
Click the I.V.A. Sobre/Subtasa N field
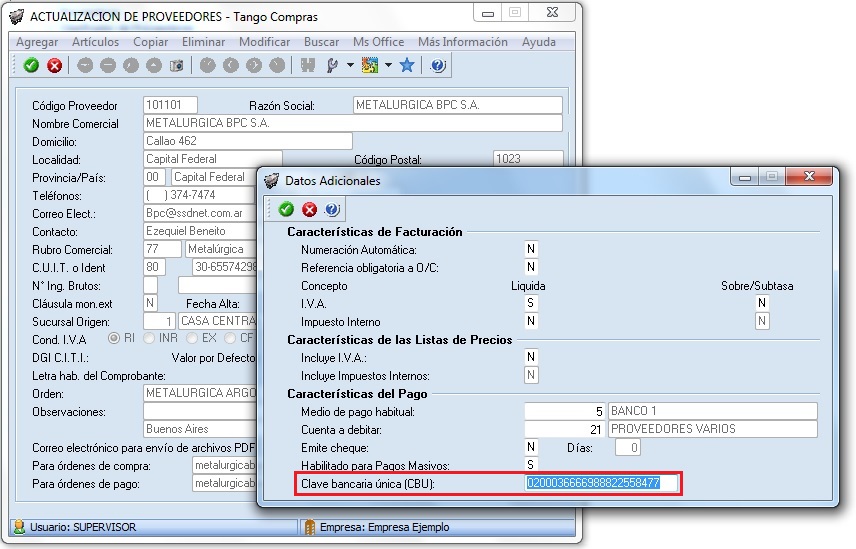[x=762, y=303]
